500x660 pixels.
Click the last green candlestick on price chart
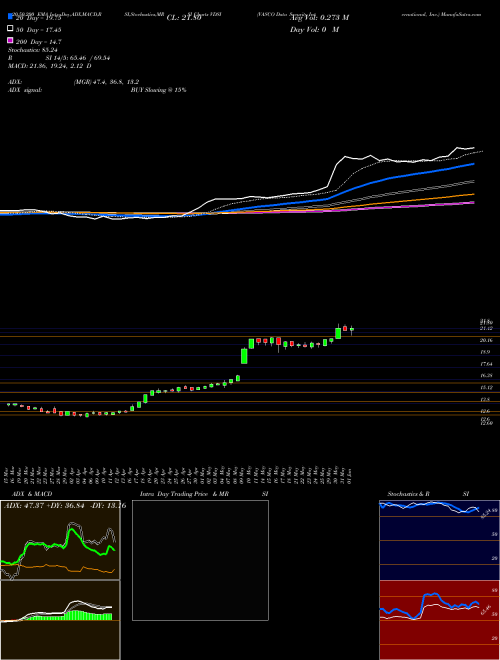point(352,330)
